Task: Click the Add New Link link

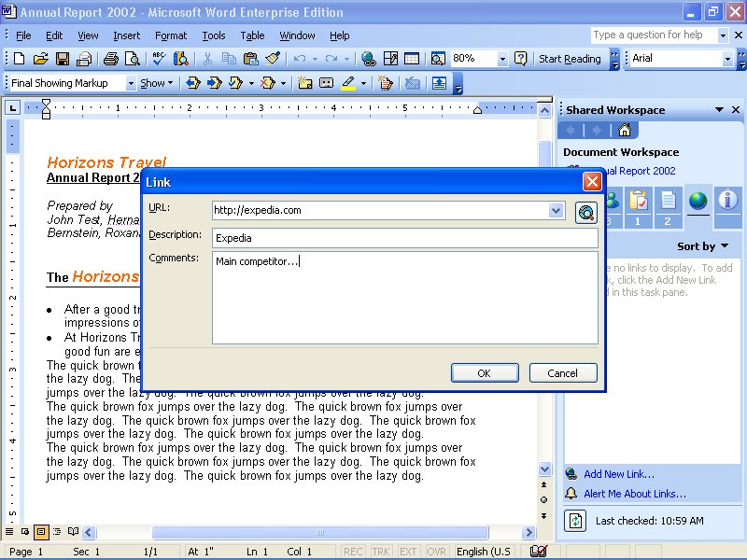Action: [618, 474]
